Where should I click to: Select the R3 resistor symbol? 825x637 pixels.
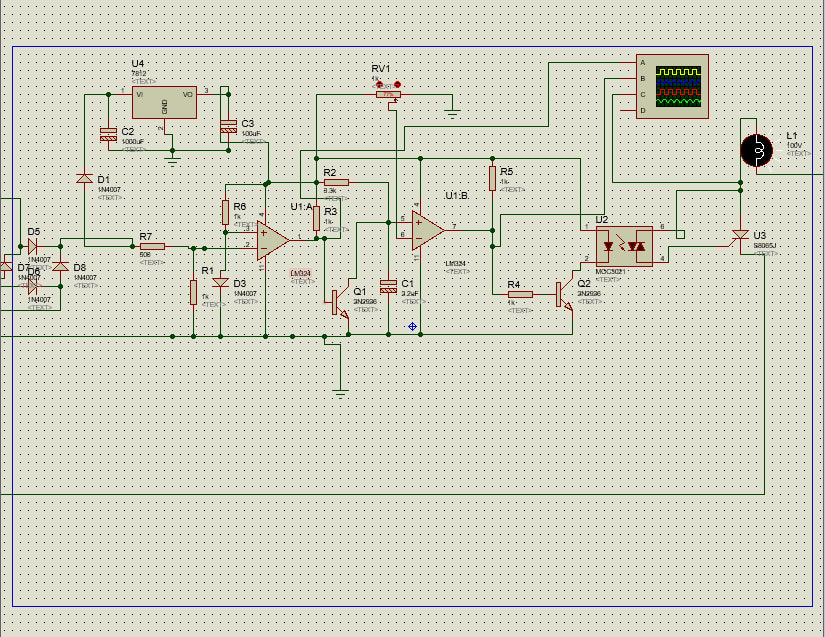click(x=316, y=218)
